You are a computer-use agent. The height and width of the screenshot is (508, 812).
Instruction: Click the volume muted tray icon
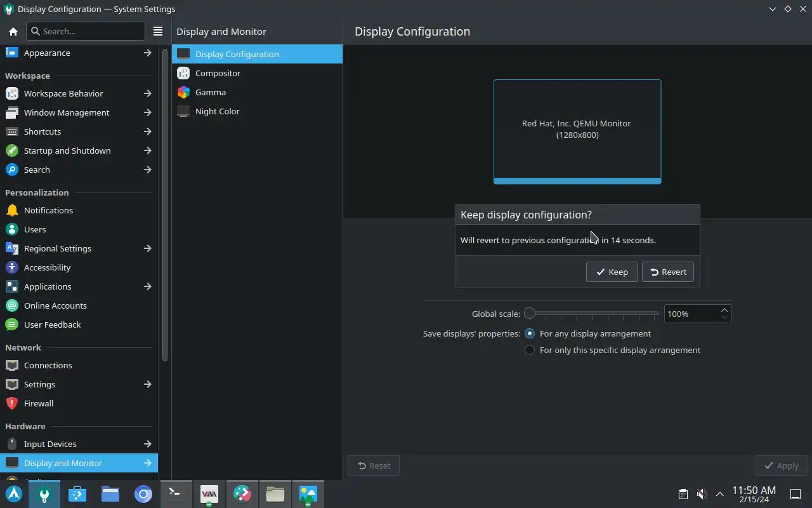click(x=702, y=493)
